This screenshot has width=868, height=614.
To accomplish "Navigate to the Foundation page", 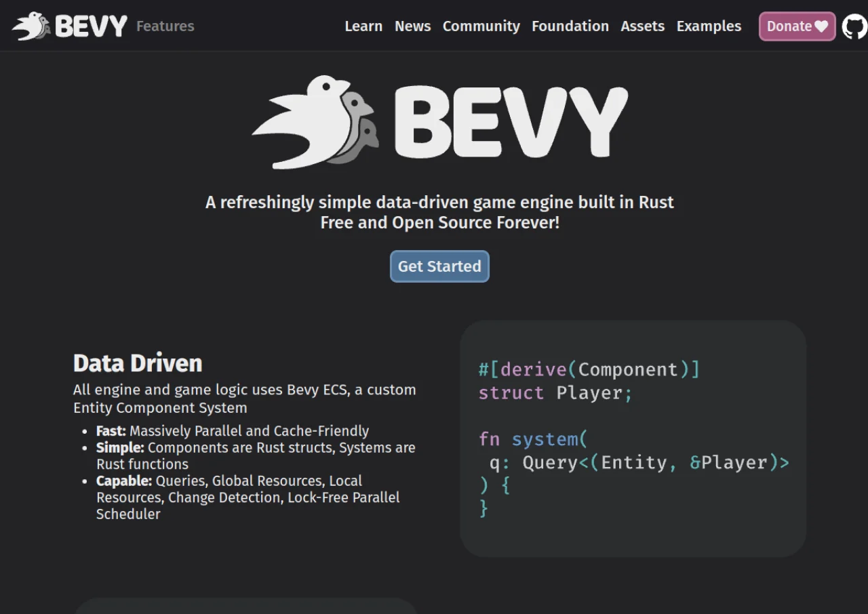I will 570,26.
